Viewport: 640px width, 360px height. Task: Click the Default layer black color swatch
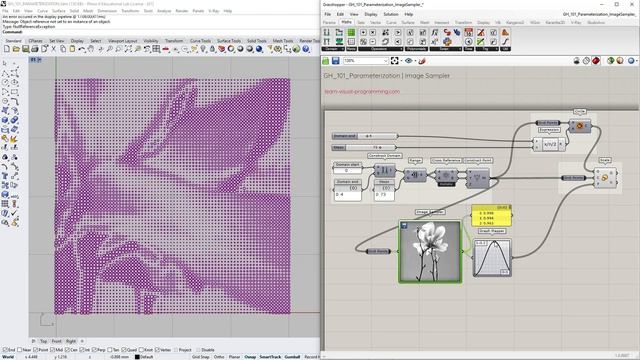(x=137, y=357)
